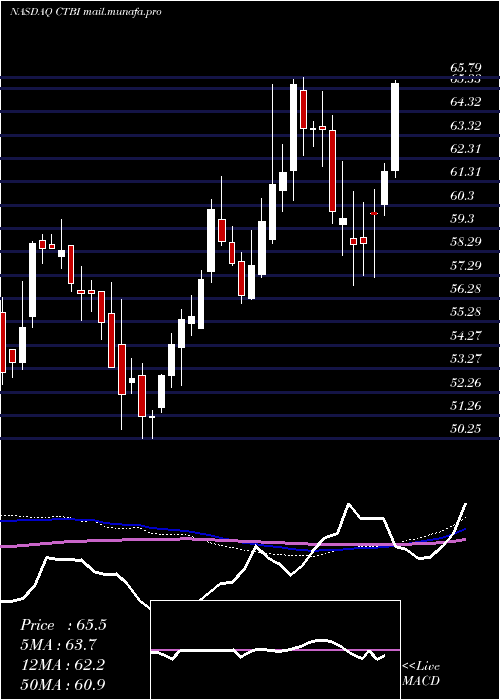Click the 64.32 price axis label
Viewport: 500px width, 700px height.
(466, 102)
